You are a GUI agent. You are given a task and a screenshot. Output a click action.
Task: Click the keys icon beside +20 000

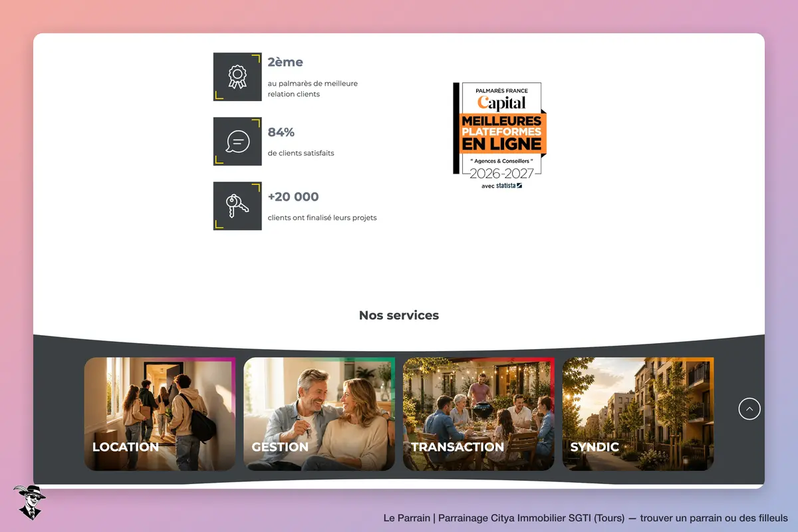coord(237,206)
